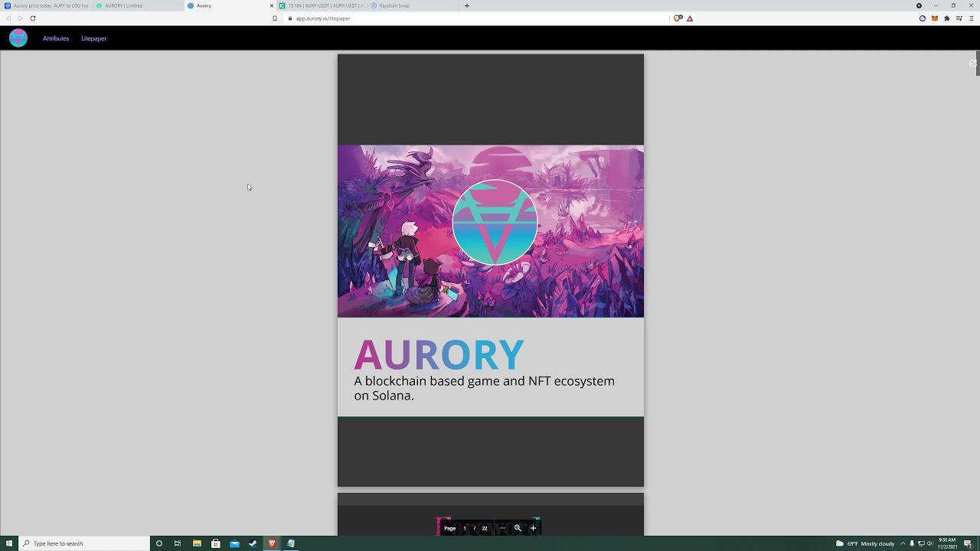This screenshot has height=551, width=980.
Task: Open the Litepaper nav link
Action: [93, 38]
